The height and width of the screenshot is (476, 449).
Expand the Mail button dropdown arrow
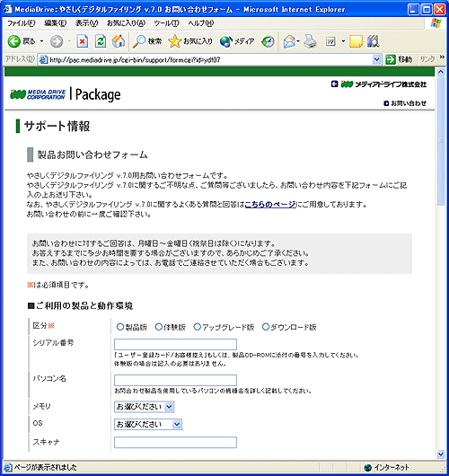[x=298, y=41]
